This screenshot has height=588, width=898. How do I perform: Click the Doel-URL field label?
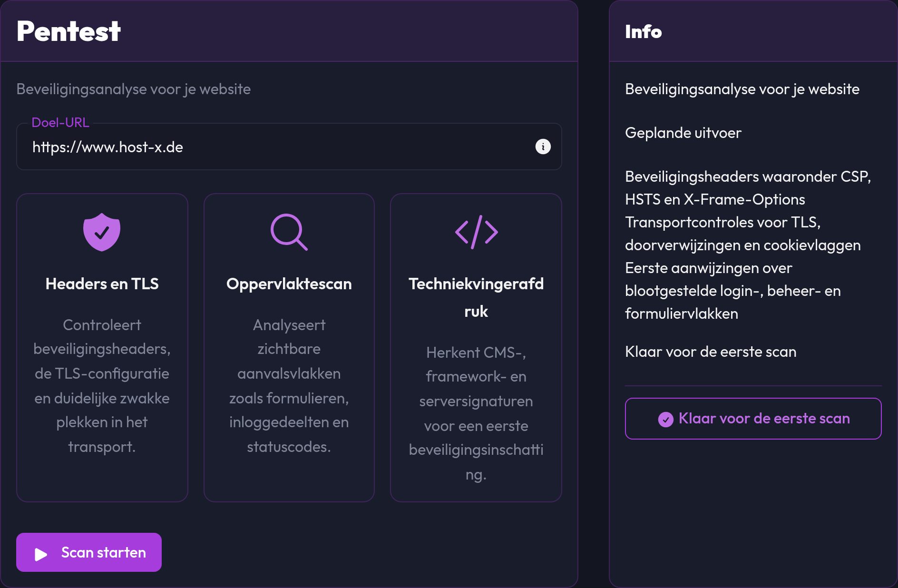(x=60, y=122)
